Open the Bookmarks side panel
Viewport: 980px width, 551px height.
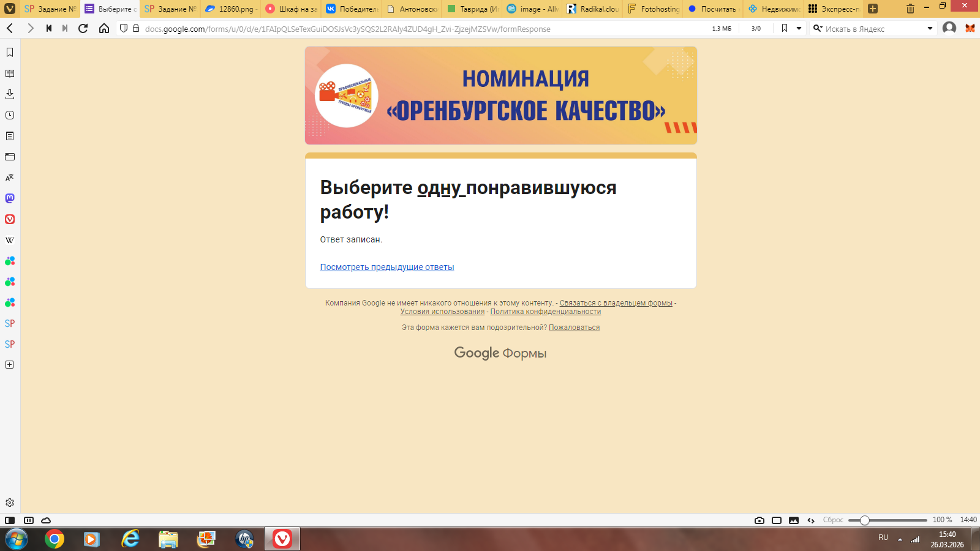[x=10, y=53]
